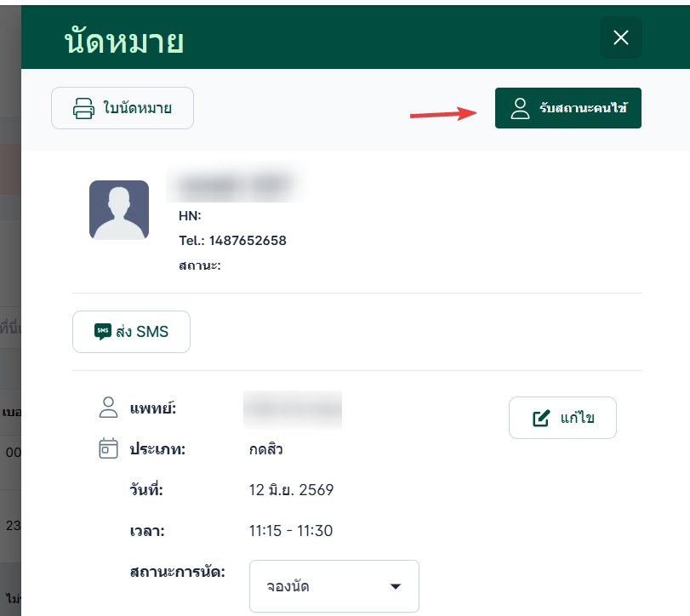Expand status list with the dropdown arrow

pos(396,586)
